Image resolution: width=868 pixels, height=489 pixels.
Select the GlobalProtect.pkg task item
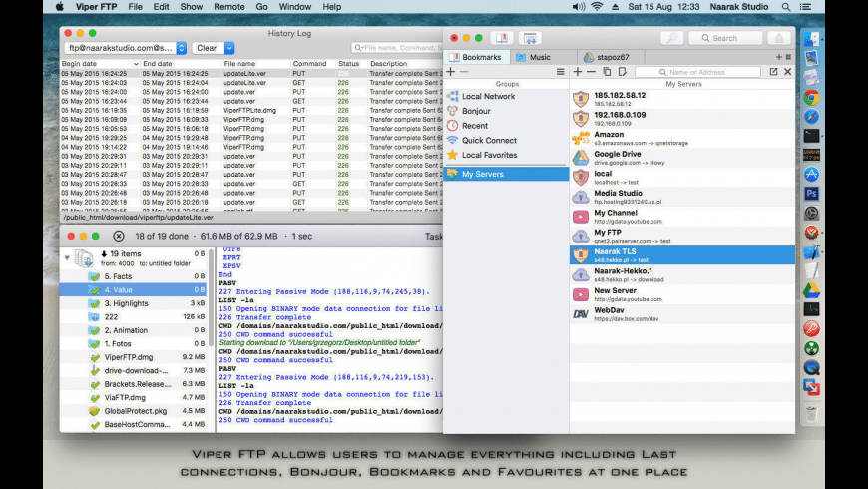[x=133, y=411]
